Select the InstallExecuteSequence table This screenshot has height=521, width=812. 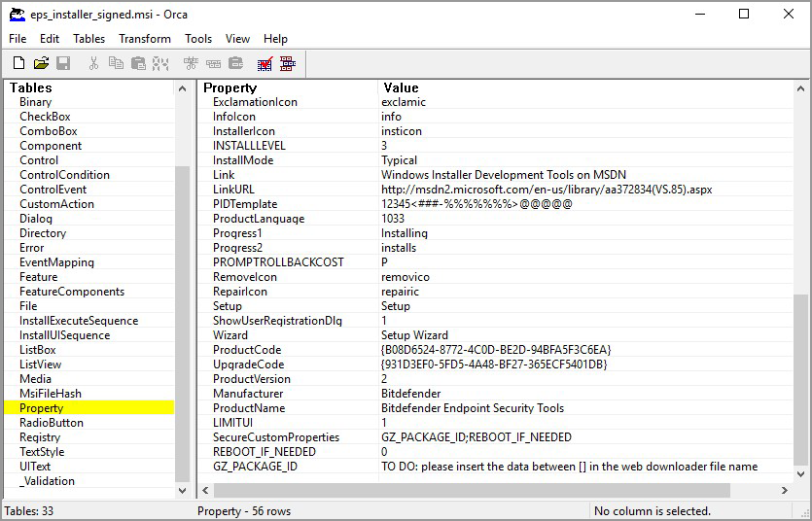click(x=79, y=321)
